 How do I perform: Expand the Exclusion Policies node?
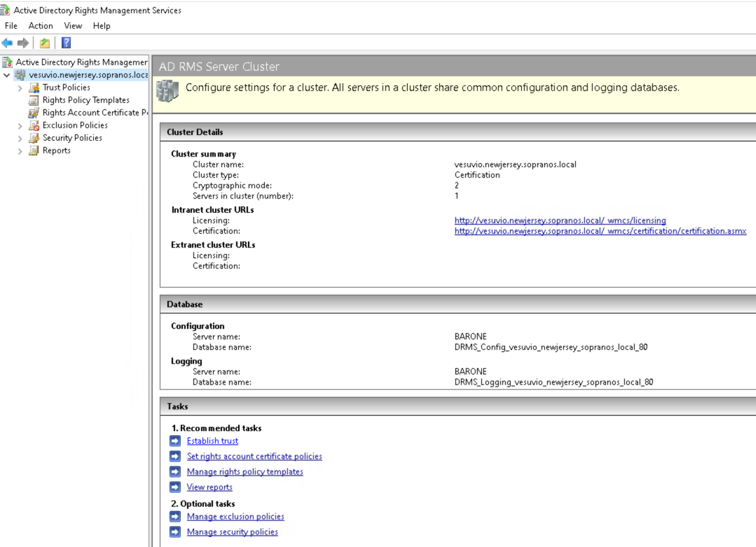tap(20, 126)
